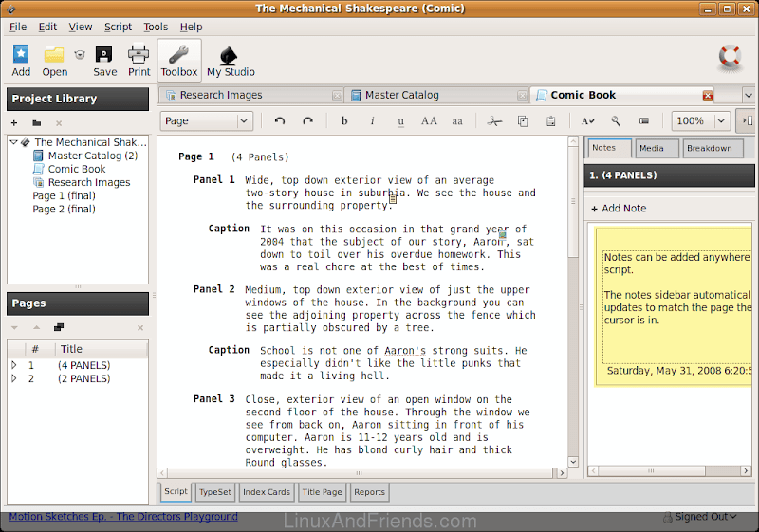Apply bold formatting to text
Screen dimensions: 759x532
(x=344, y=121)
